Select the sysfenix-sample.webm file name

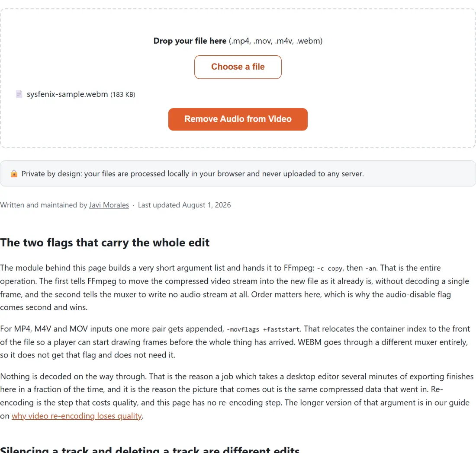point(68,94)
